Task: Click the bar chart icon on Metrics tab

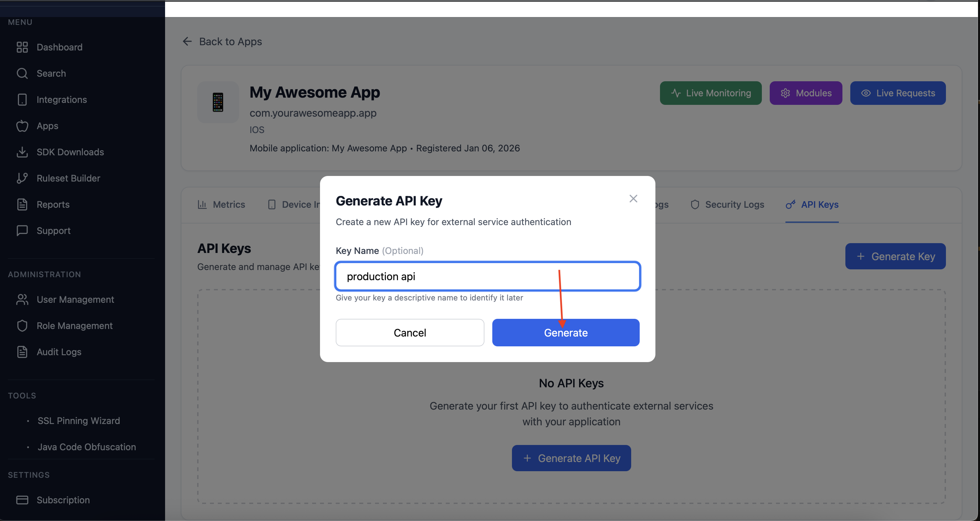Action: [x=202, y=205]
